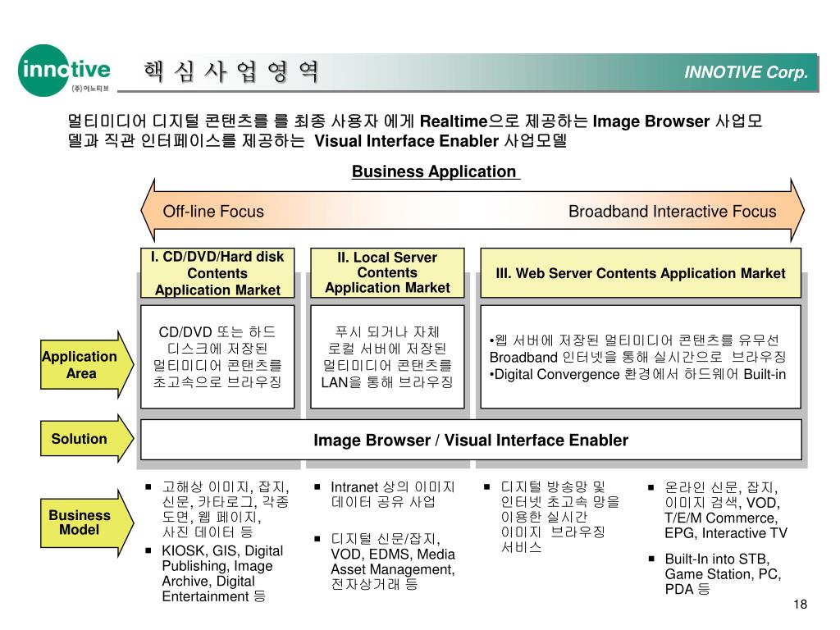Click the Business Application heading
The width and height of the screenshot is (840, 630).
(435, 171)
